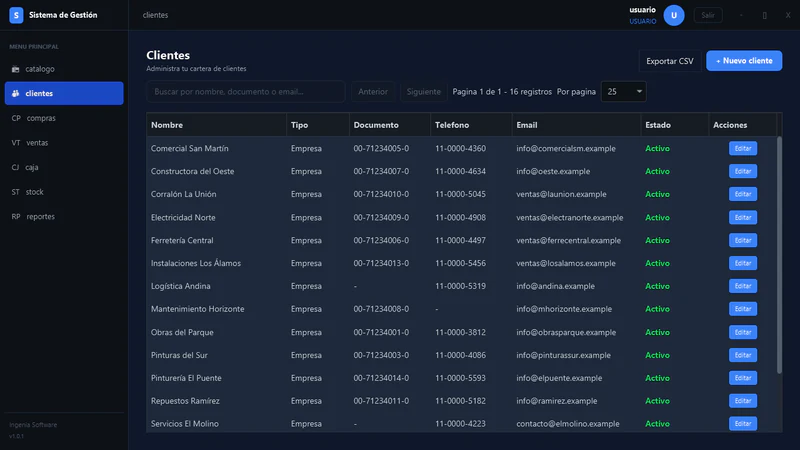Click the Nuevo cliente button
This screenshot has height=450, width=800.
click(x=744, y=61)
